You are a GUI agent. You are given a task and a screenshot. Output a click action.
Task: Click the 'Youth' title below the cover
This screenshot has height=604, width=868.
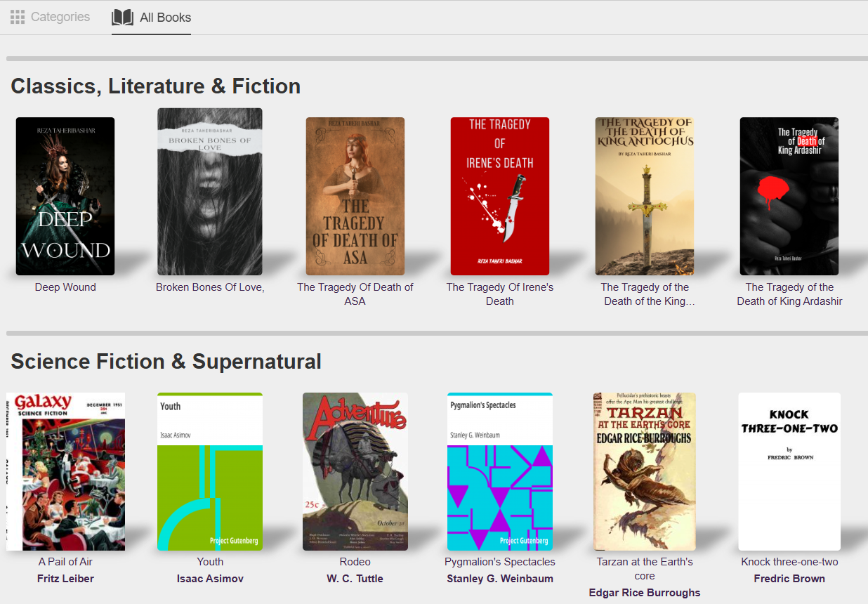(x=210, y=562)
